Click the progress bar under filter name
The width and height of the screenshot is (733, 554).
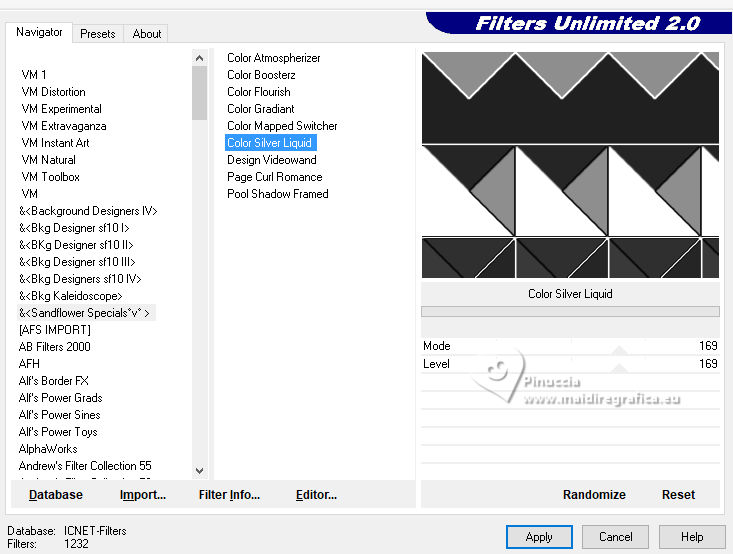tap(570, 312)
